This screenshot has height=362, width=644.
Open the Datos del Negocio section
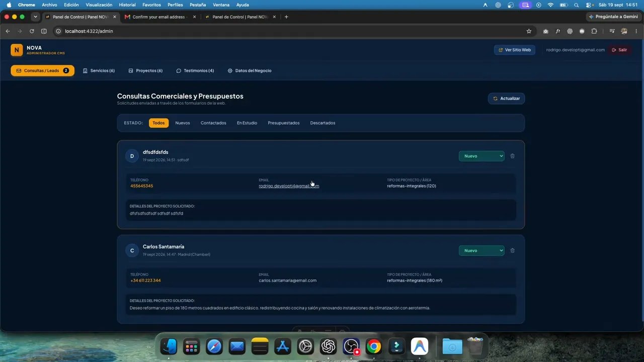[x=250, y=71]
